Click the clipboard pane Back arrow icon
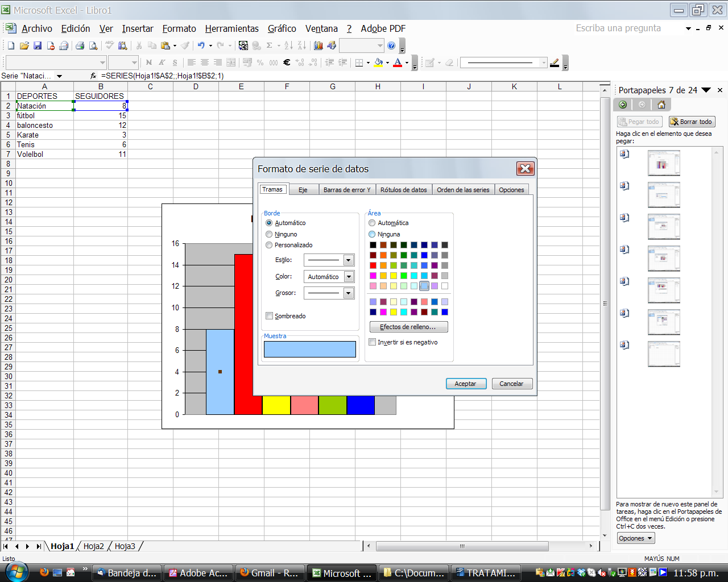This screenshot has height=582, width=728. pyautogui.click(x=623, y=105)
